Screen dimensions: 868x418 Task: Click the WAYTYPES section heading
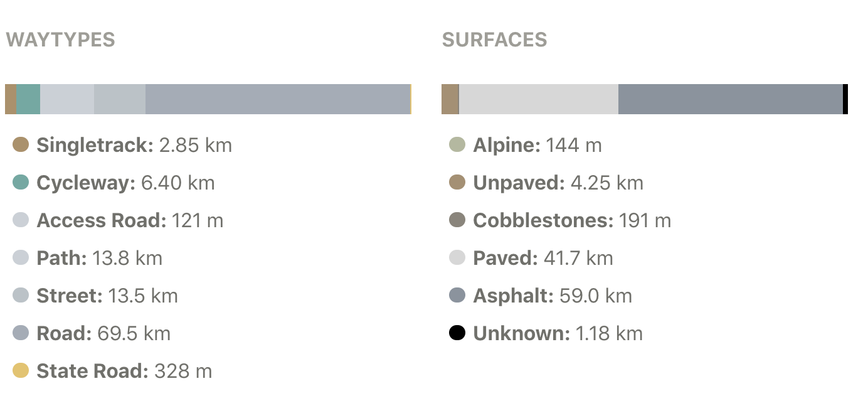[60, 40]
